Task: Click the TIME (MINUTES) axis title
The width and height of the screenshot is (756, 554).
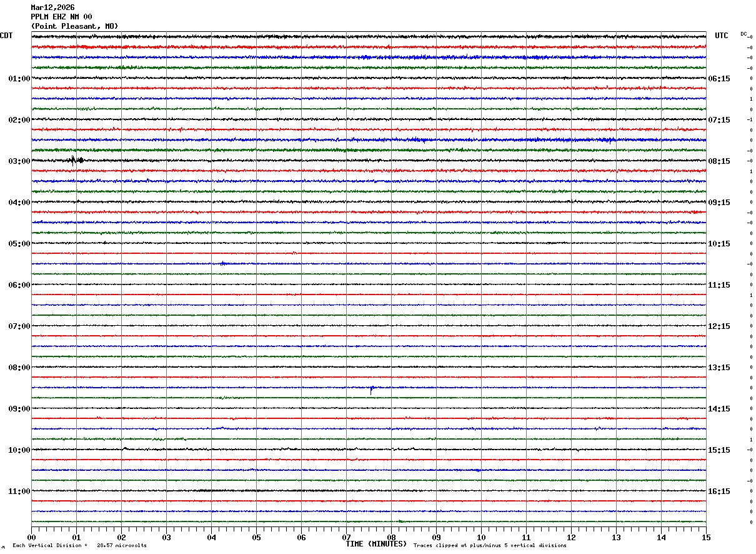Action: (376, 544)
